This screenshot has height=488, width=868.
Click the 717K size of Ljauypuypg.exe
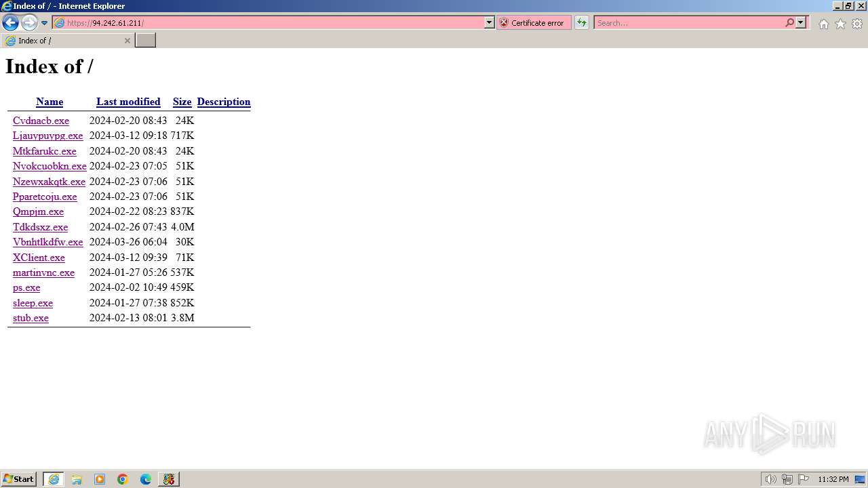pyautogui.click(x=182, y=136)
